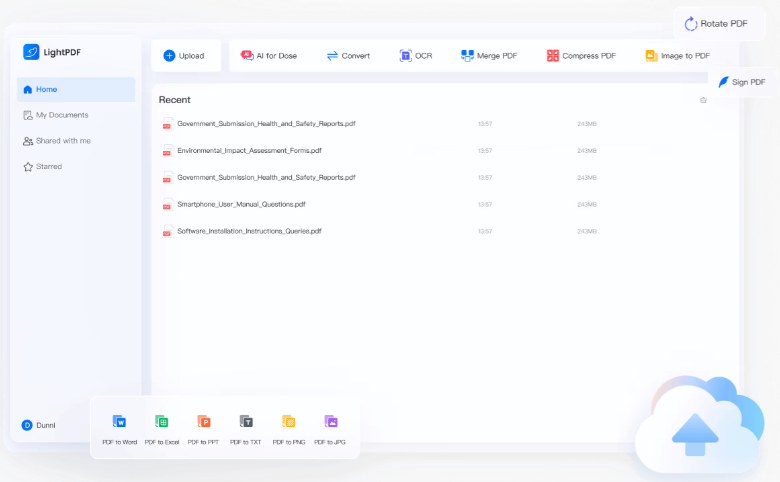Go to the Home section

click(76, 90)
